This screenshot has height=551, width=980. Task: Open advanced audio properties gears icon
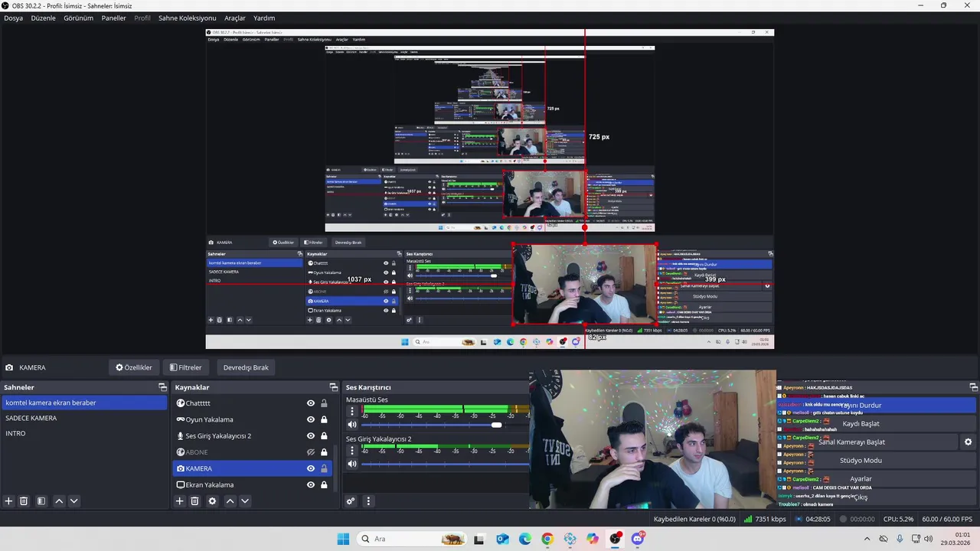[351, 501]
